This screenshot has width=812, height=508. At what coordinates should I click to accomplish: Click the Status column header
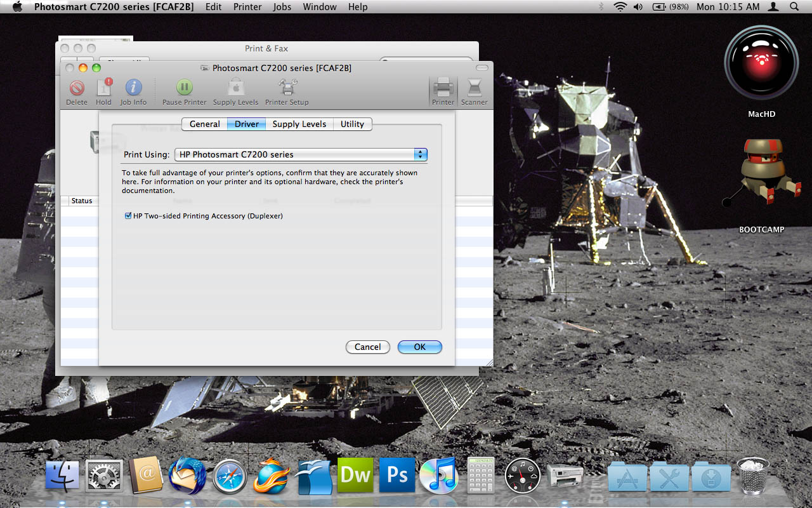click(x=82, y=201)
